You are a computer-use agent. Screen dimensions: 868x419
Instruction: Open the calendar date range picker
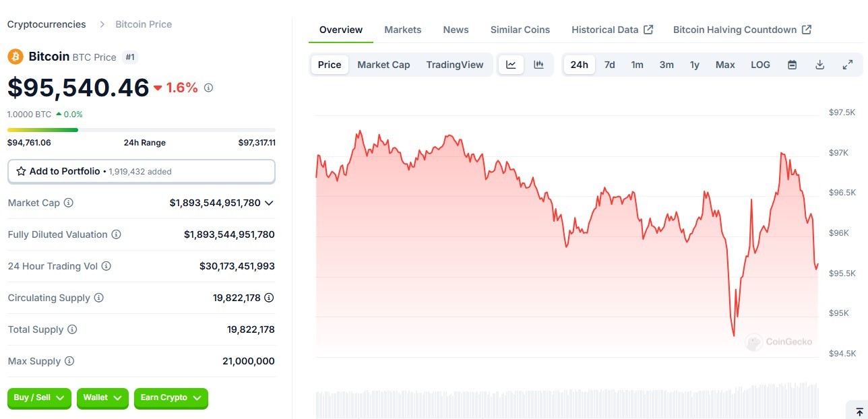coord(793,65)
